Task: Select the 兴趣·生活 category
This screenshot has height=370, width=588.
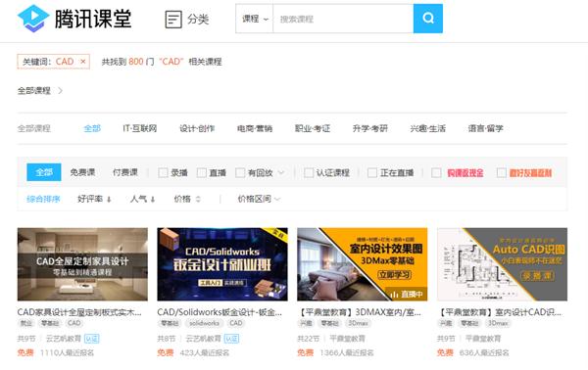Action: [x=428, y=128]
